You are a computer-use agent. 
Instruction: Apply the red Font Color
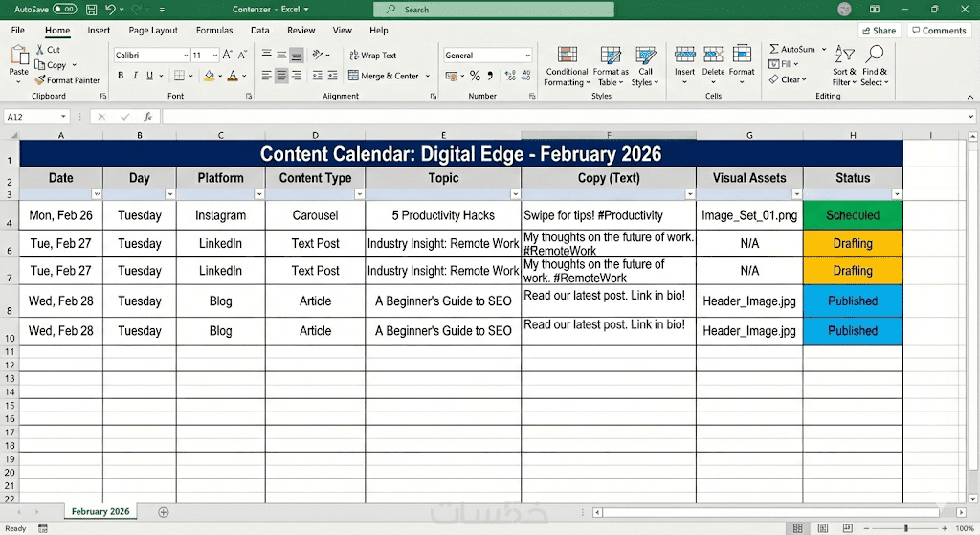click(x=233, y=76)
